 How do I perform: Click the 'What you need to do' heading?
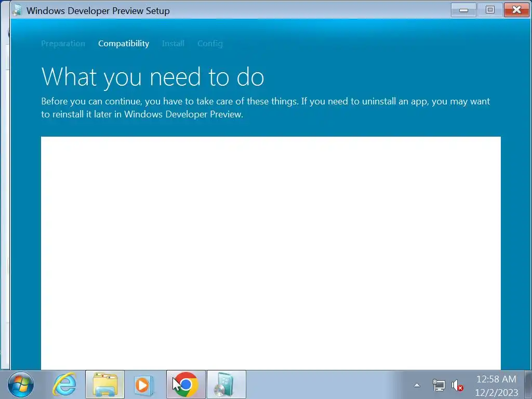[153, 77]
